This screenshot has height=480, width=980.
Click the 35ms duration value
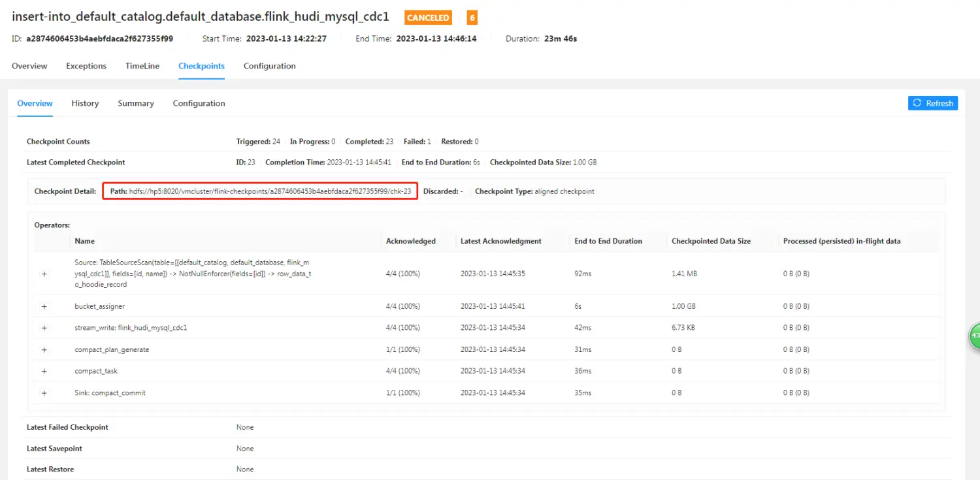(x=583, y=393)
